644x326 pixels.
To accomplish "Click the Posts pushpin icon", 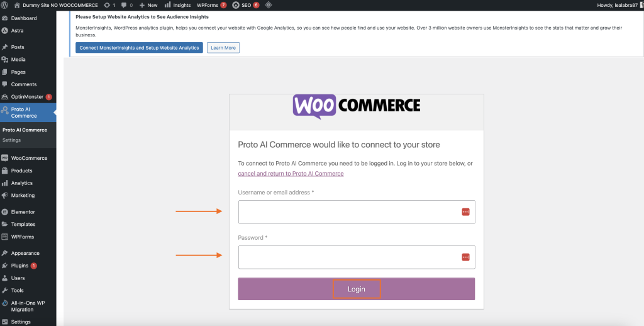I will pos(4,47).
